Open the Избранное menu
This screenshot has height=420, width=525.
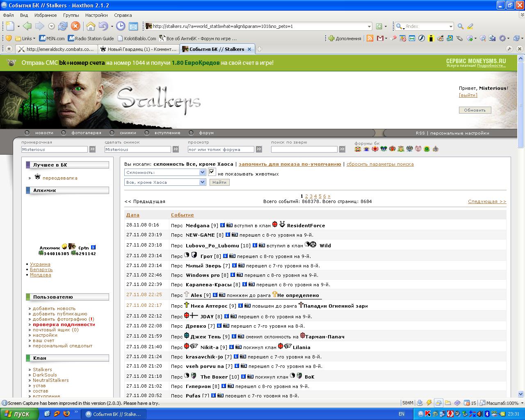pos(46,15)
